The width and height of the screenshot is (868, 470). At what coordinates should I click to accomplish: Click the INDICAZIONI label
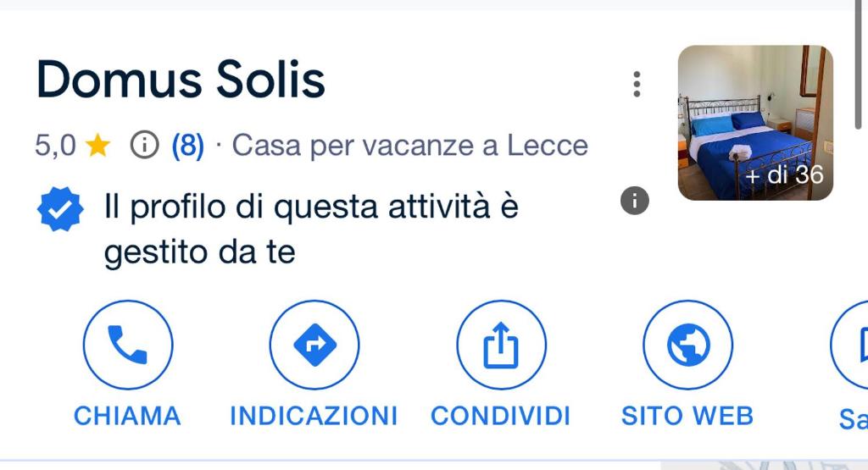[314, 416]
